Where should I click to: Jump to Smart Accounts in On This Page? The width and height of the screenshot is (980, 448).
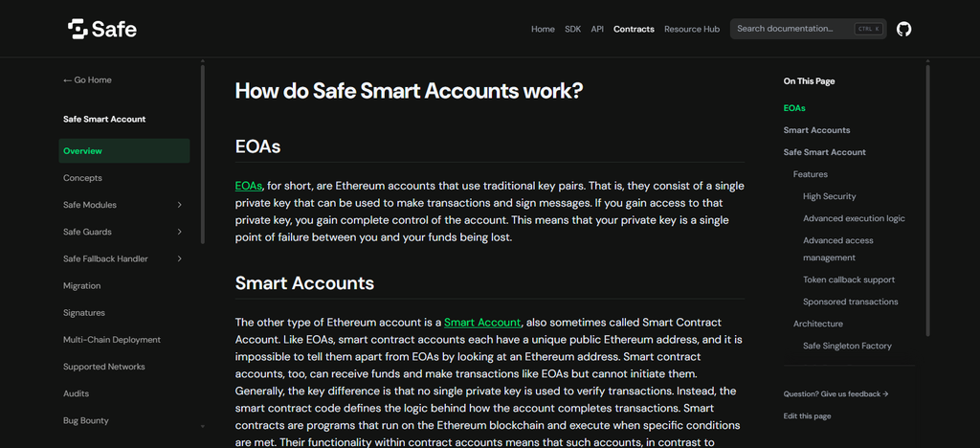(x=817, y=130)
